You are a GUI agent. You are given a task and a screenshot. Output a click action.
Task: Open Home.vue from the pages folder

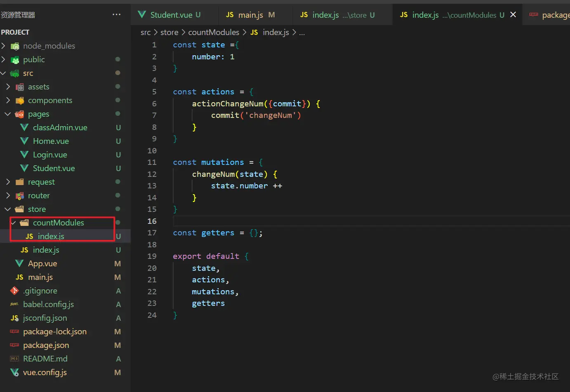coord(51,141)
